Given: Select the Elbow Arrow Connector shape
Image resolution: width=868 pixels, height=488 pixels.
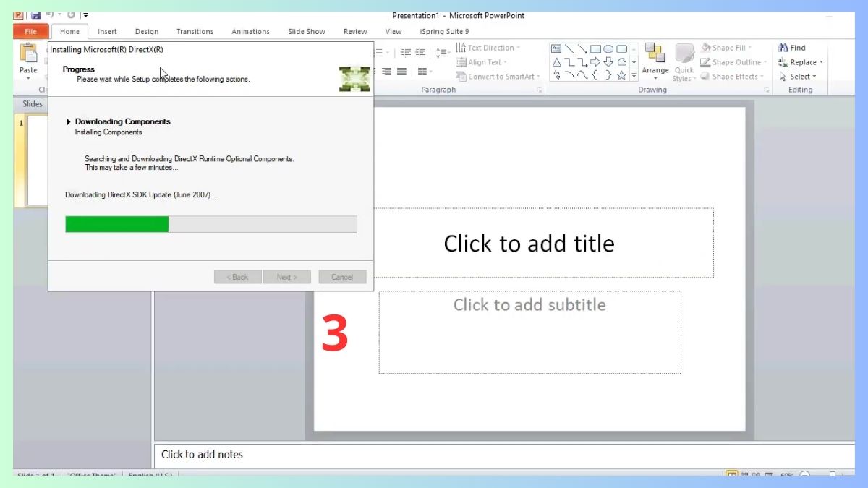Looking at the screenshot, I should coord(582,62).
